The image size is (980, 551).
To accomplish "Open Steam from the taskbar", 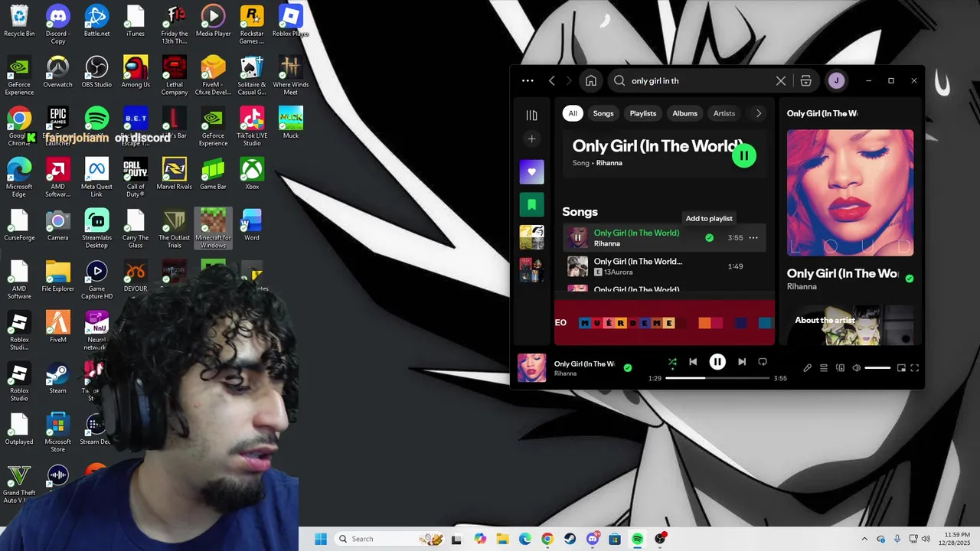I will (570, 539).
